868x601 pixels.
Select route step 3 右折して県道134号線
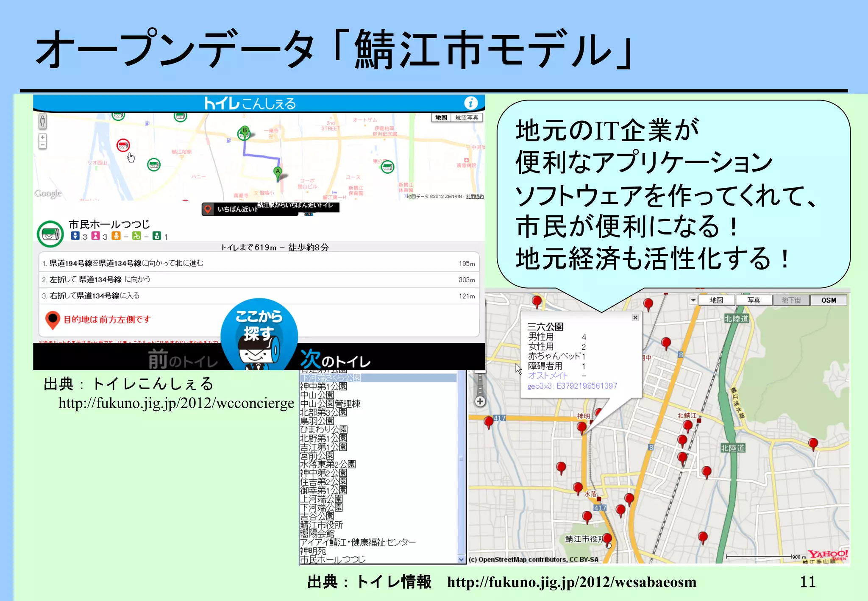tap(259, 296)
